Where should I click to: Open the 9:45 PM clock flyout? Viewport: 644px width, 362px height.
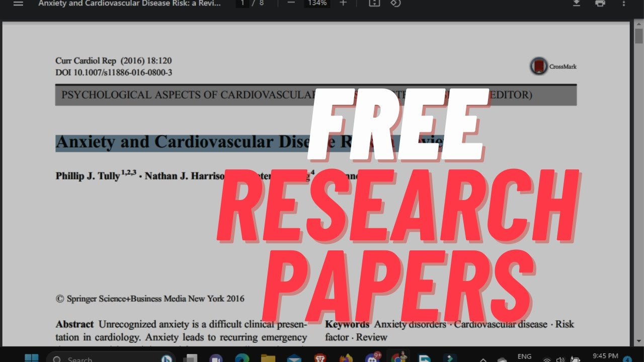point(606,356)
